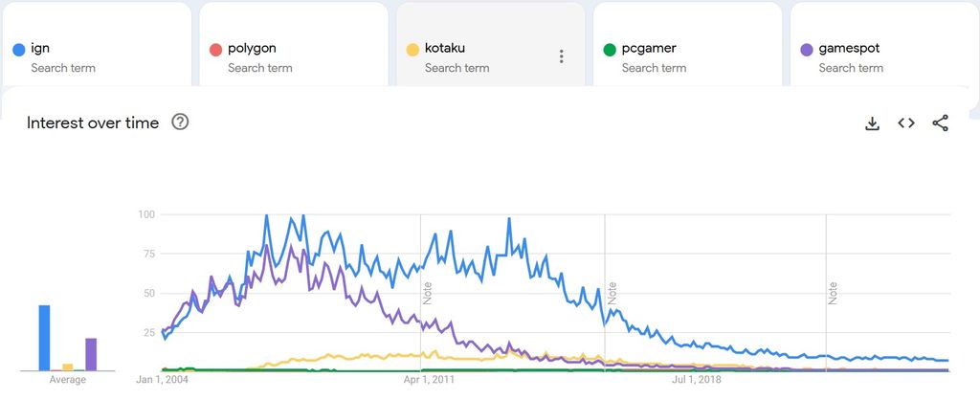This screenshot has width=980, height=400.
Task: Click the Note marker near April 2011
Action: click(428, 292)
